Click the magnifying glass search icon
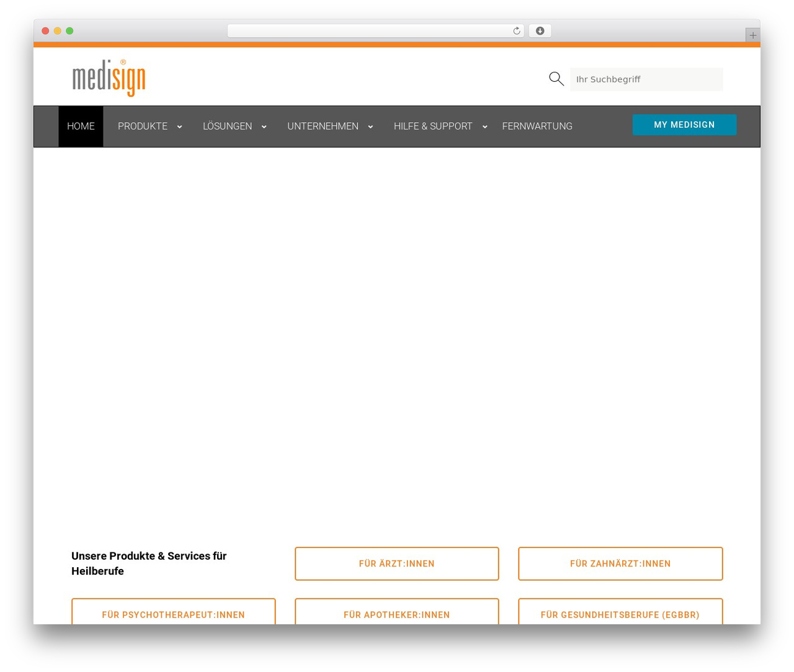Screen dimensions: 794x672 pyautogui.click(x=556, y=79)
